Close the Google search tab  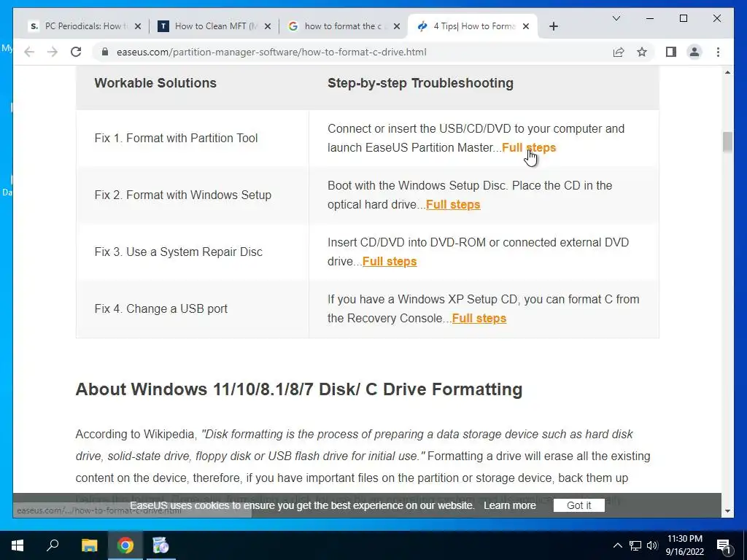[x=397, y=26]
